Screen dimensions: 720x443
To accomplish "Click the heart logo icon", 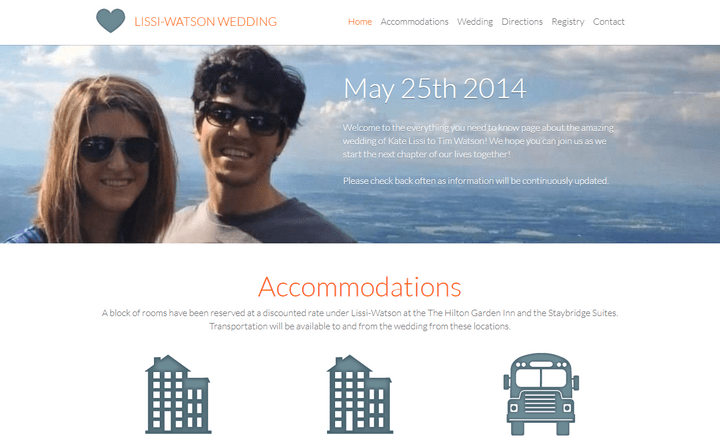I will click(x=110, y=21).
